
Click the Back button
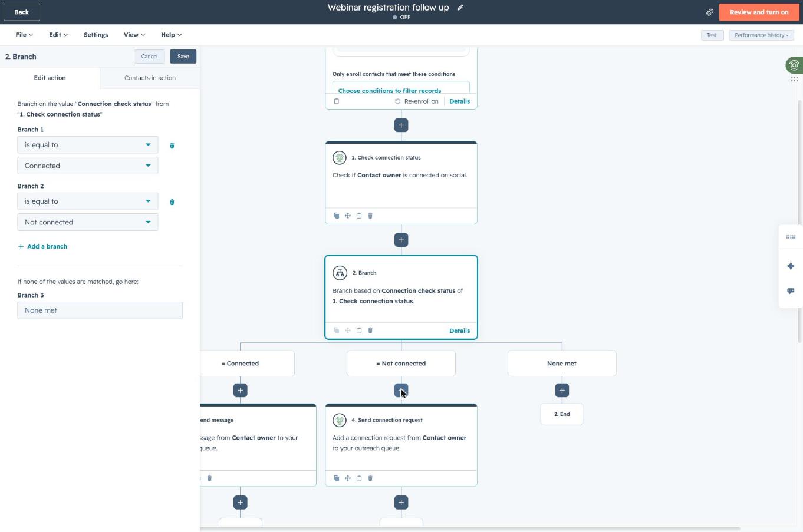tap(22, 12)
